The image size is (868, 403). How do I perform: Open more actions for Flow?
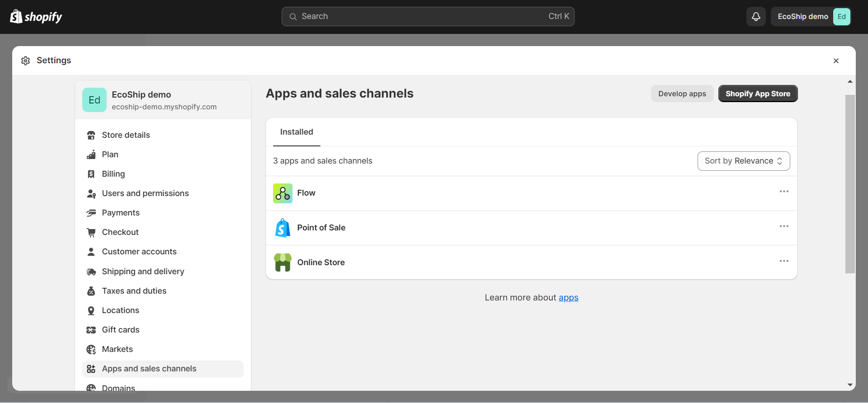click(784, 192)
